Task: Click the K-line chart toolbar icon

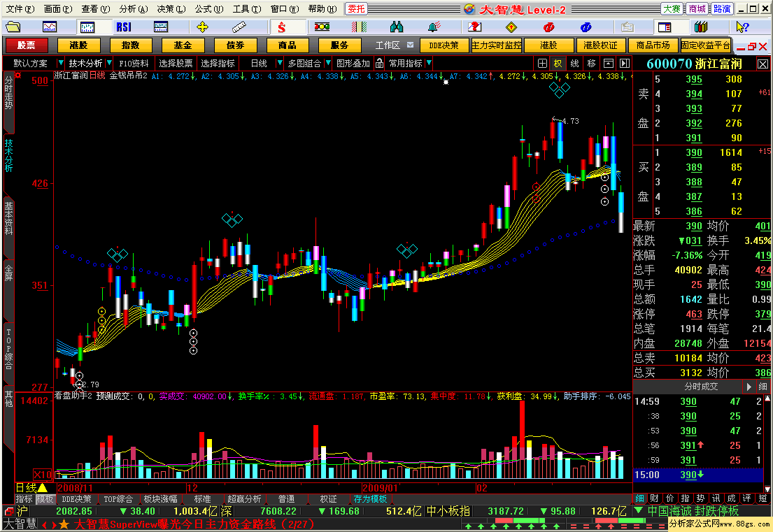Action: click(x=87, y=27)
